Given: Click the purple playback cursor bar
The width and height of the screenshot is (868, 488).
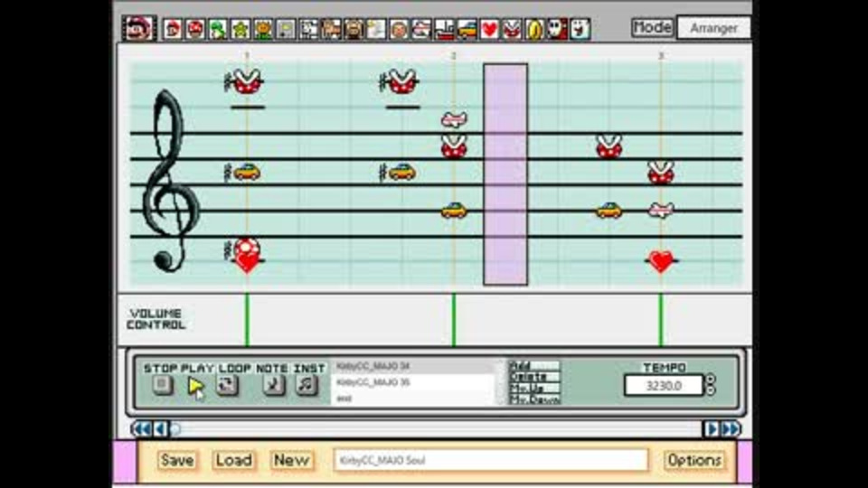Looking at the screenshot, I should coord(505,174).
